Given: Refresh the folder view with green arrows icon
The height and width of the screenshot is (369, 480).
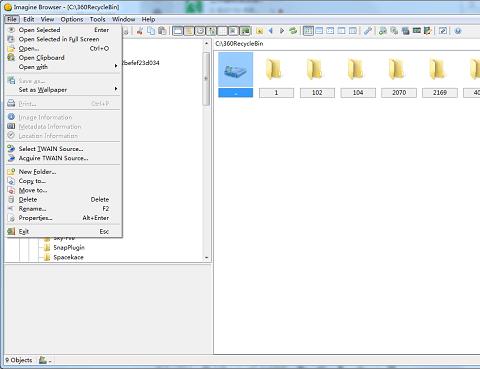Looking at the screenshot, I should pyautogui.click(x=293, y=31).
